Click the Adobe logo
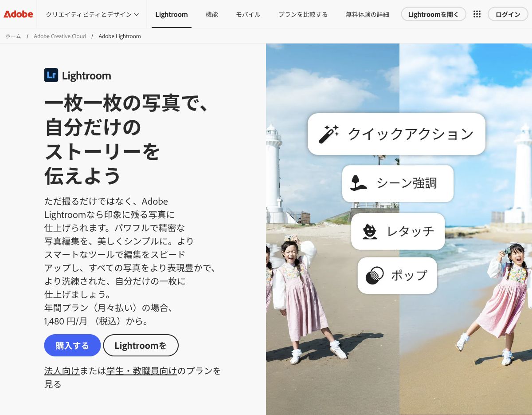 click(x=18, y=14)
